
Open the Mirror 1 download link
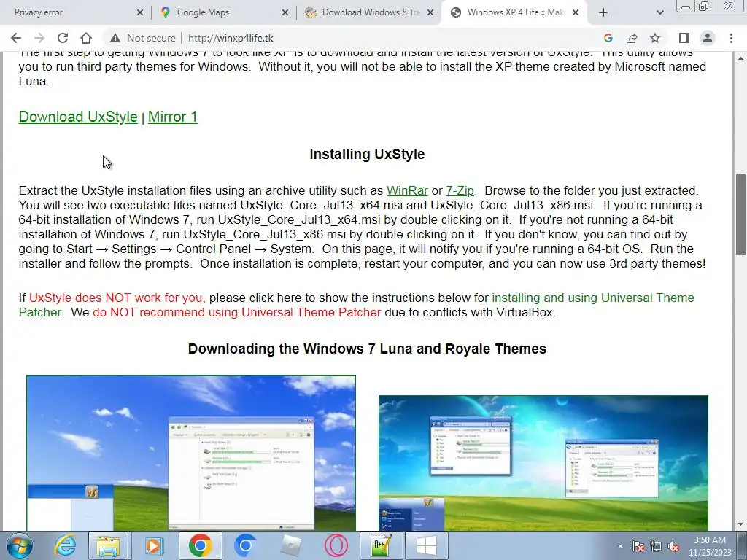pos(173,117)
